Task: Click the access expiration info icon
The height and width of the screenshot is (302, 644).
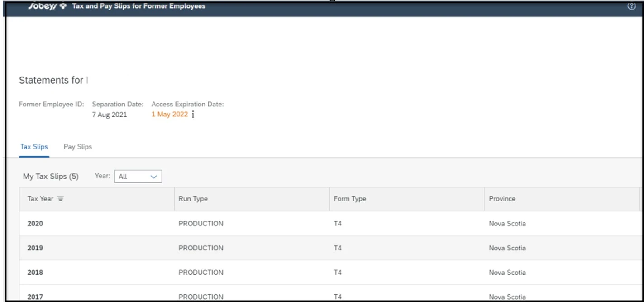Action: [x=193, y=115]
